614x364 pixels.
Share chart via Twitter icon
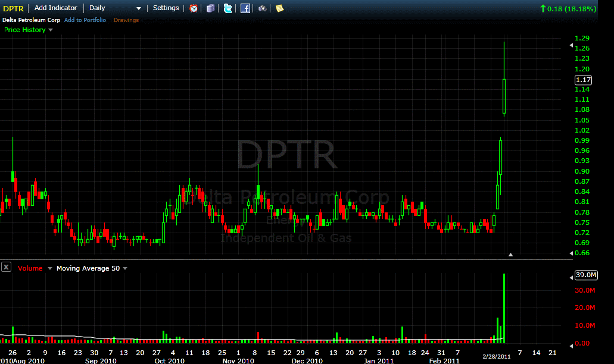pyautogui.click(x=227, y=8)
